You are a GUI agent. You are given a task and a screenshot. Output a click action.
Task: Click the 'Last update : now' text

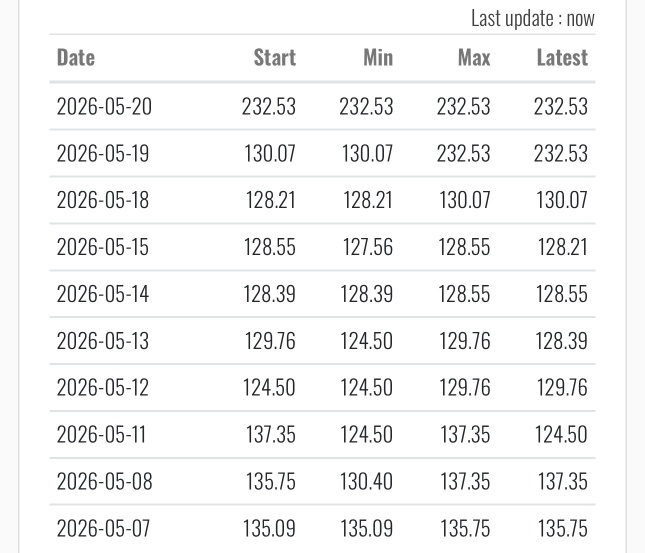coord(533,19)
